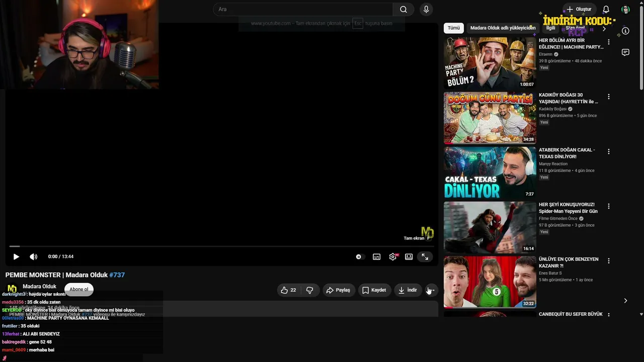
Task: Open the account avatar menu
Action: (625, 10)
